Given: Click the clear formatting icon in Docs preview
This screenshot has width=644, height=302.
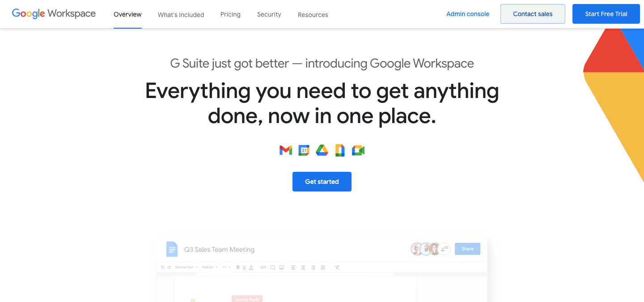Looking at the screenshot, I should click(337, 268).
